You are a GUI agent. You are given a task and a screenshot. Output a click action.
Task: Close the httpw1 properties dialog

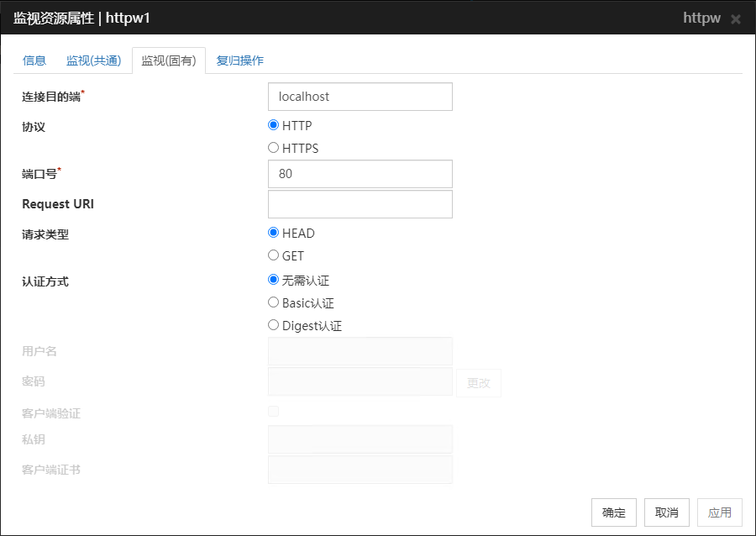(x=736, y=18)
